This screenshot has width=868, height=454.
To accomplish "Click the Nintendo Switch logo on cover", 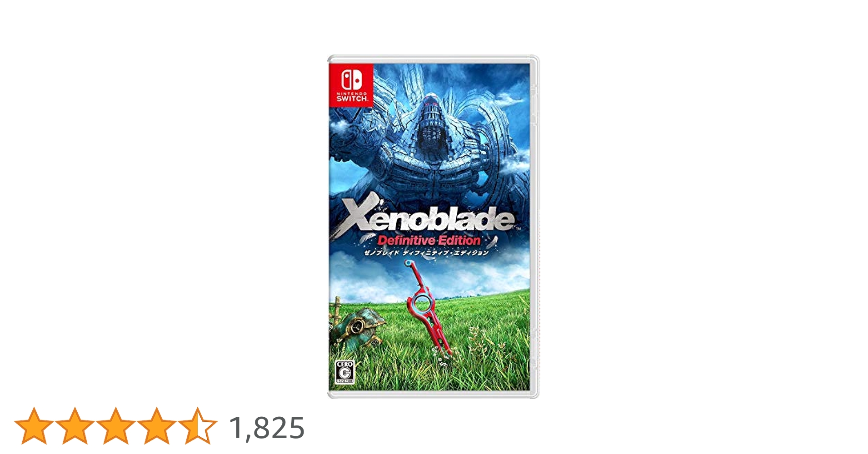I will (351, 85).
